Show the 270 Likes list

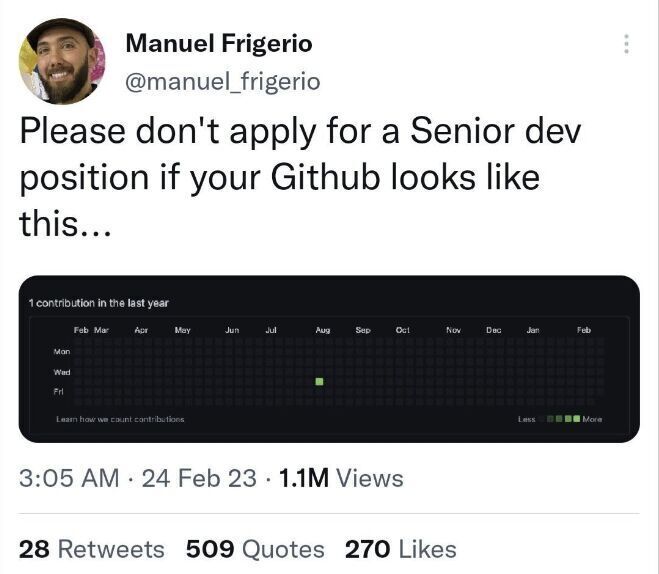coord(400,549)
